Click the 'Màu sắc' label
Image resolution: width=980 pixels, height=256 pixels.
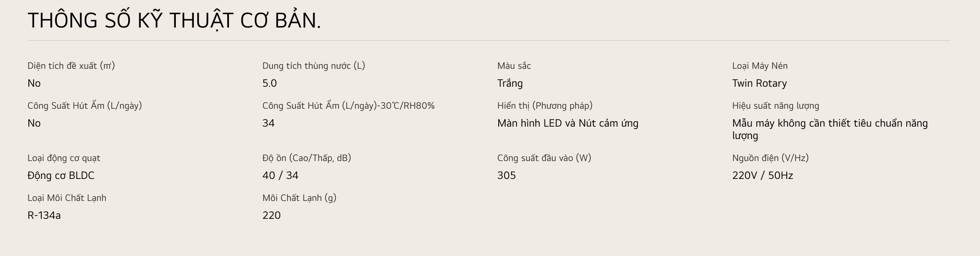pyautogui.click(x=514, y=66)
